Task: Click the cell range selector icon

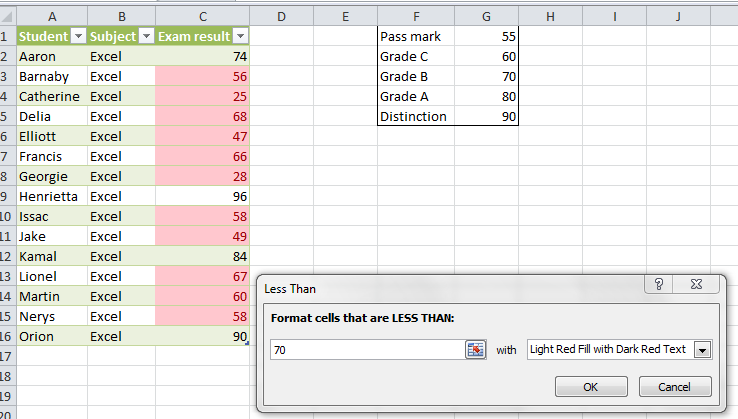Action: pyautogui.click(x=475, y=349)
